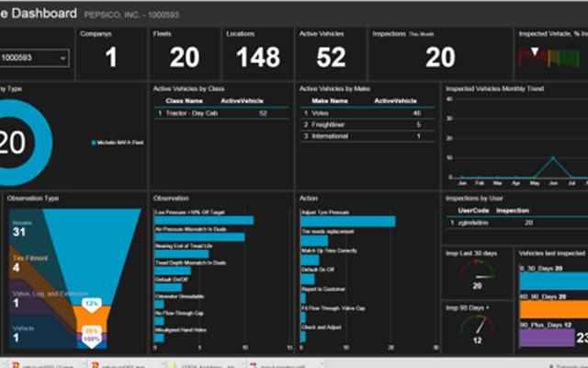Select the 0_30_Days blue bar
This screenshot has height=368, width=588.
point(554,281)
